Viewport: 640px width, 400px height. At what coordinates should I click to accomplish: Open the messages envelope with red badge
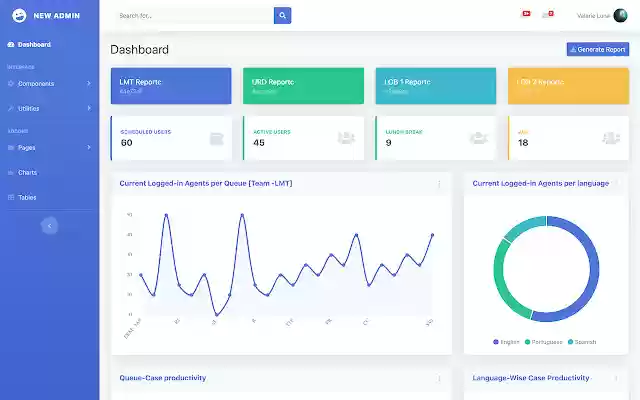pyautogui.click(x=548, y=15)
